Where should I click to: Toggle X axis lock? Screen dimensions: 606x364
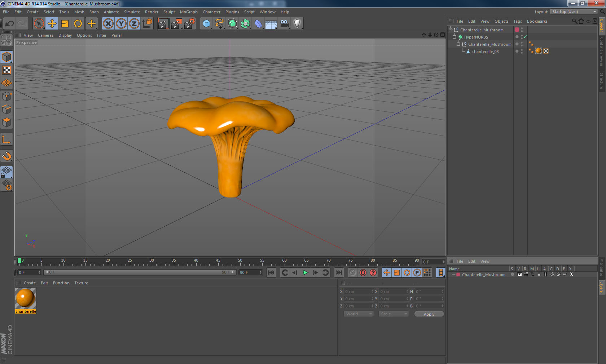coord(108,24)
